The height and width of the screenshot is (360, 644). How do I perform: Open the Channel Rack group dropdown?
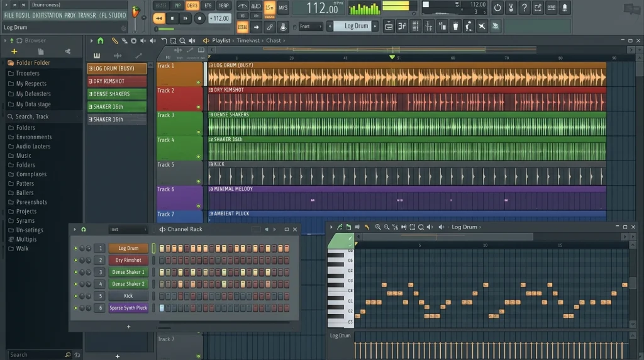click(x=128, y=229)
